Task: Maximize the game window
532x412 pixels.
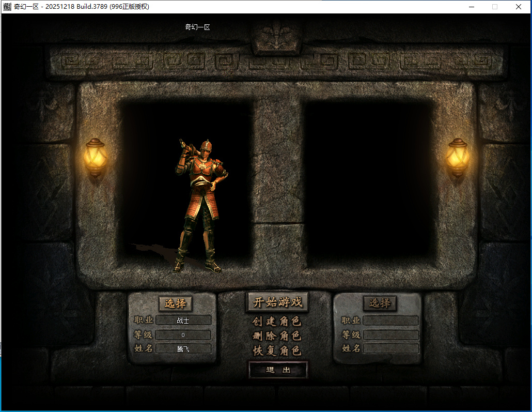Action: pyautogui.click(x=495, y=7)
